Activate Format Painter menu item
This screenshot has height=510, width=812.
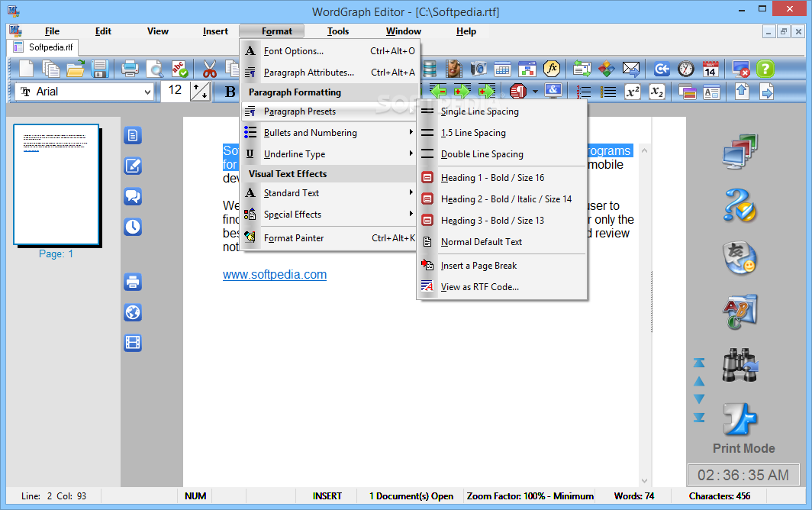click(x=330, y=238)
